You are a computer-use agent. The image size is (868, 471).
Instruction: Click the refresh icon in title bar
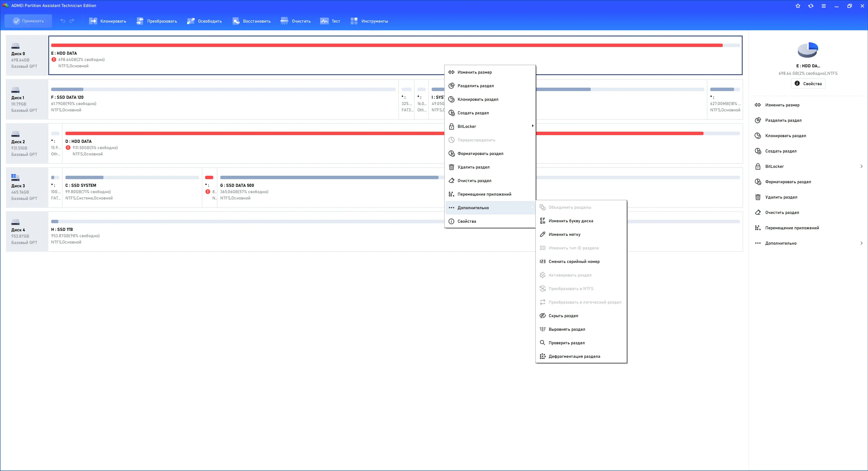(811, 6)
